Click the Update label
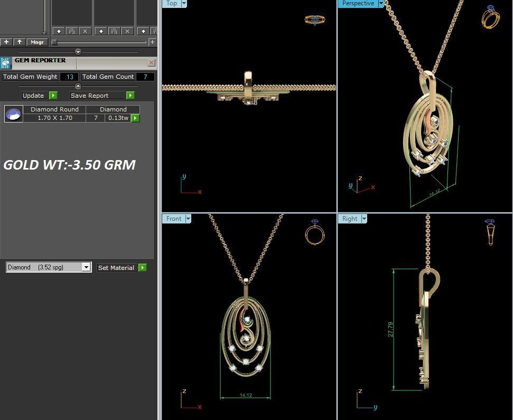 click(x=33, y=96)
